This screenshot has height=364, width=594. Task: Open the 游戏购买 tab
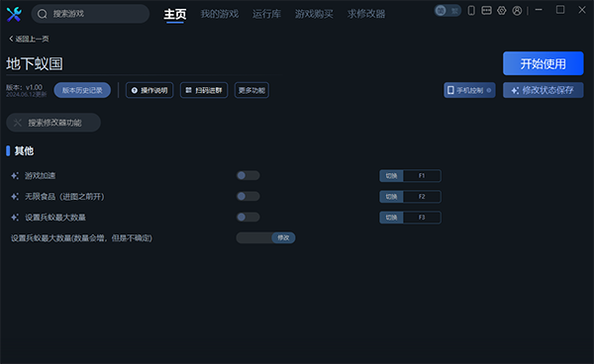[x=314, y=14]
